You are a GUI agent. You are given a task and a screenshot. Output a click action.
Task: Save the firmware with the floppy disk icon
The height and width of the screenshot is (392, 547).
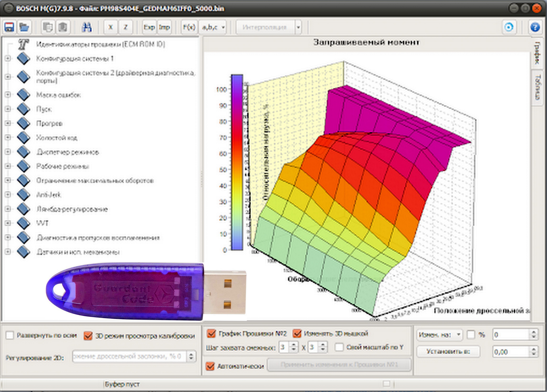point(9,27)
